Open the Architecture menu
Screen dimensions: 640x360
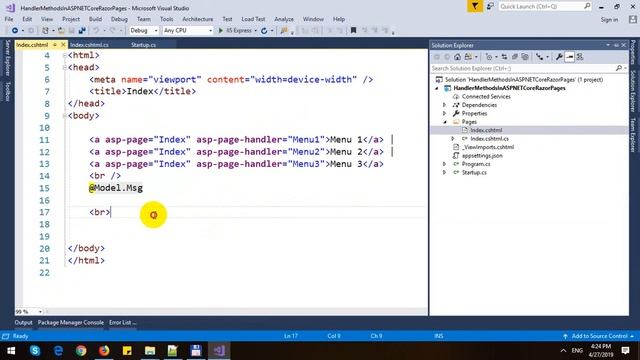pos(198,19)
